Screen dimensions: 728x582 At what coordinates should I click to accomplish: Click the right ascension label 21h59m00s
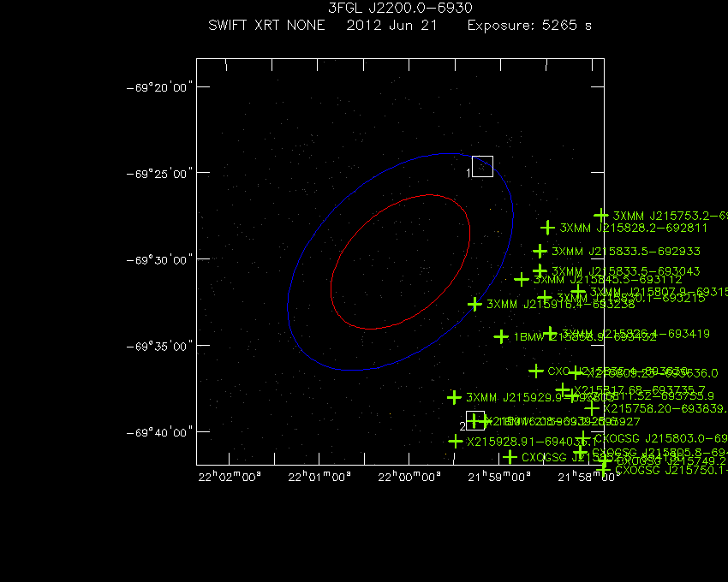coord(499,477)
